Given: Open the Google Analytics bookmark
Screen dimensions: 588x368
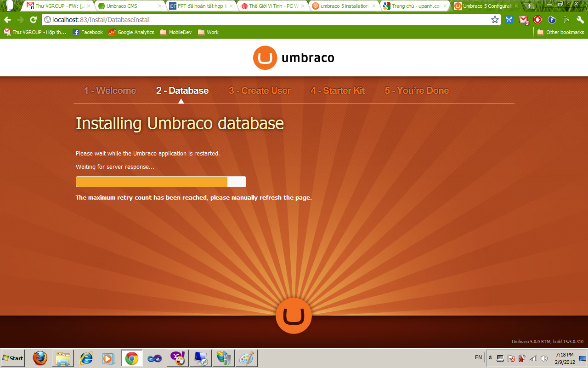Looking at the screenshot, I should click(x=131, y=32).
